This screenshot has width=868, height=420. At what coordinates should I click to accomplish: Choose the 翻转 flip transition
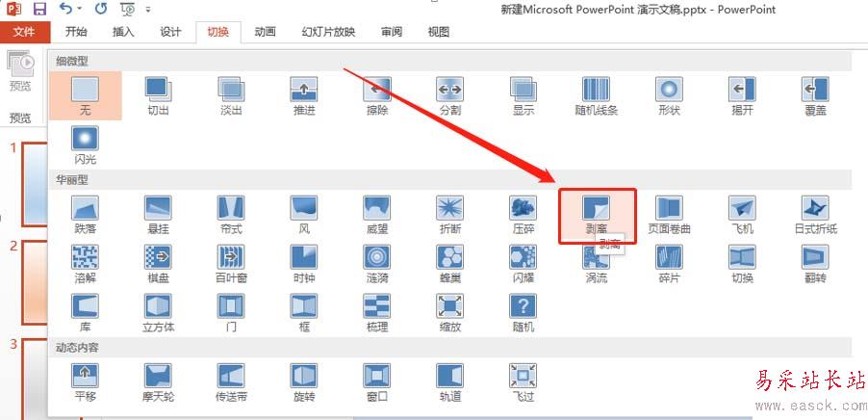(x=815, y=263)
